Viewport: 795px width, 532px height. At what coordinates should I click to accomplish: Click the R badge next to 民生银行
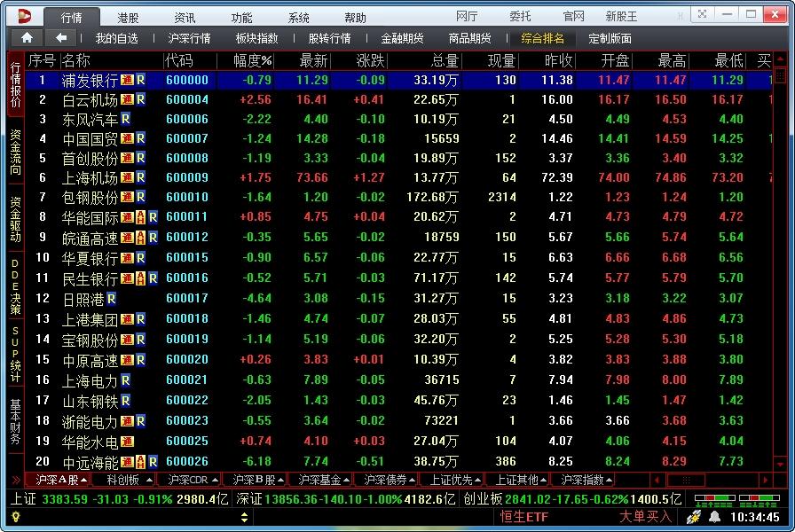(153, 278)
